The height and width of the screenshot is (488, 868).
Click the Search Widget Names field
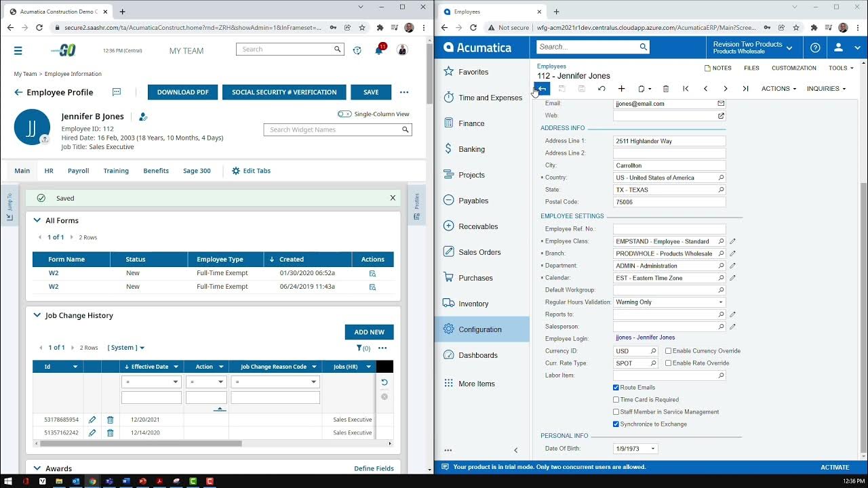338,129
